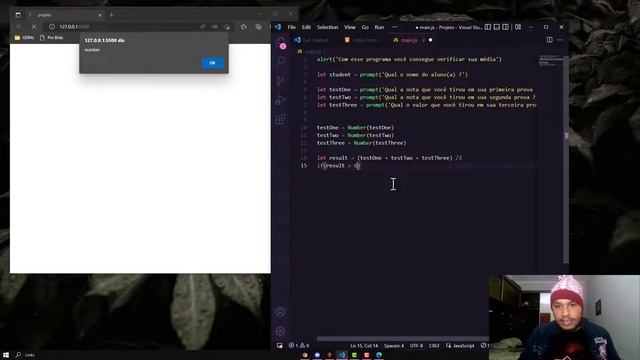Screen dimensions: 640x360
Task: Click the unsaved dot on main.js tab
Action: pyautogui.click(x=430, y=40)
